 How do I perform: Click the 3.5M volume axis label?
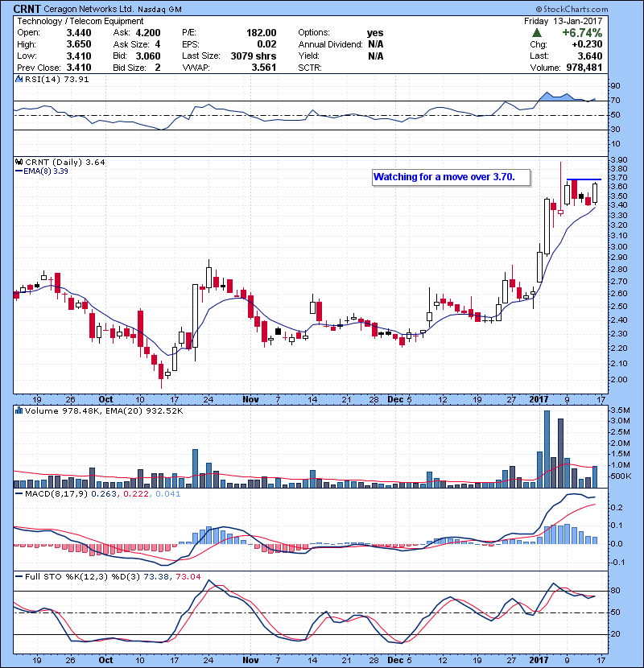(620, 410)
